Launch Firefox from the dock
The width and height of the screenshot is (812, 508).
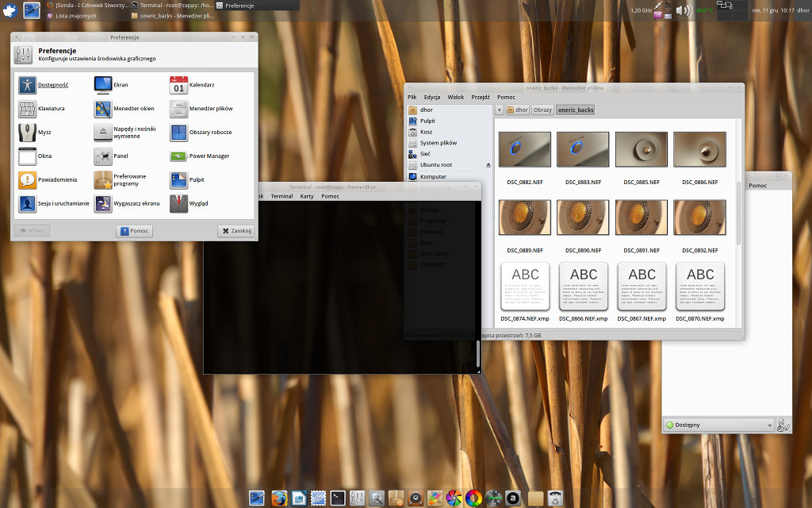click(279, 498)
